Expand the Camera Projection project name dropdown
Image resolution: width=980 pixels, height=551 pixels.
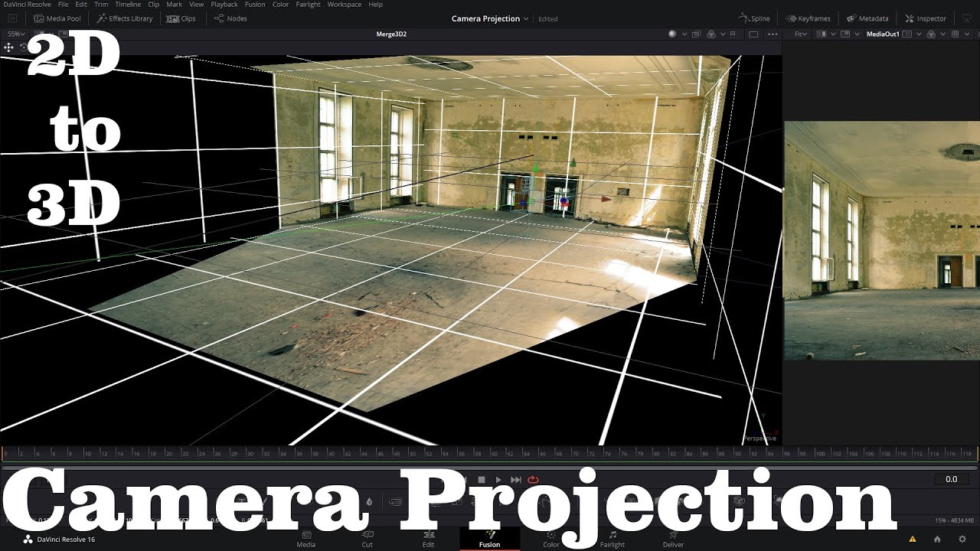tap(526, 18)
